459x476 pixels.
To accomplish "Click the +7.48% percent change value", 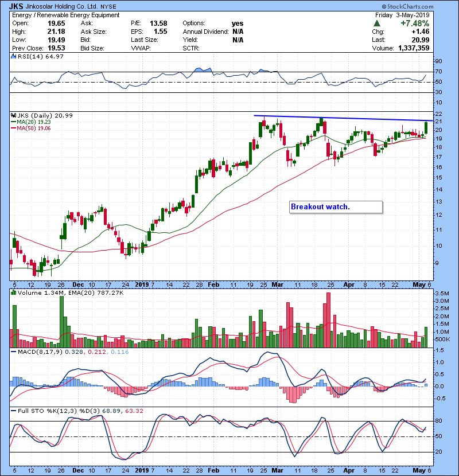I will point(415,24).
